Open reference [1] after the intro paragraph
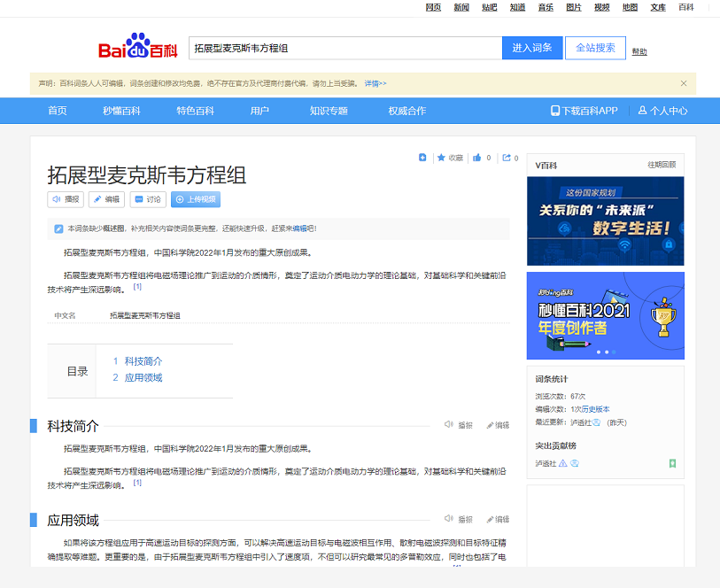 137,287
